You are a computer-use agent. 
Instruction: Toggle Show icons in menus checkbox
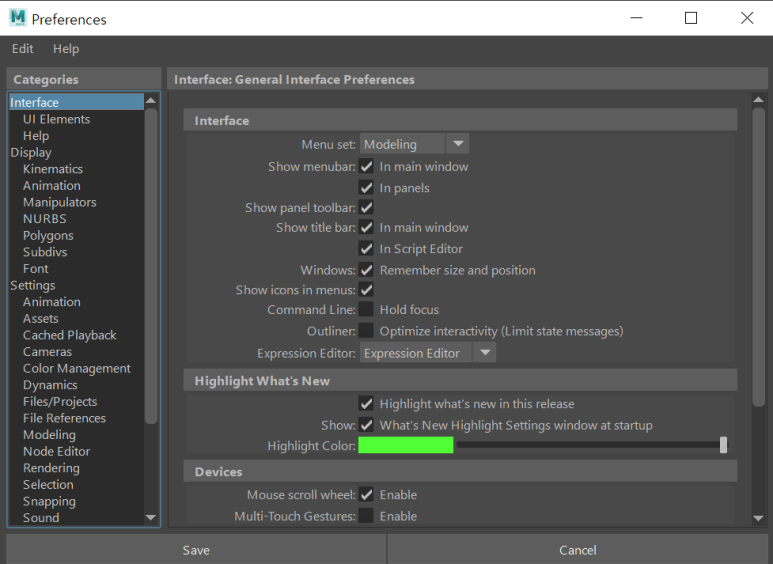click(366, 289)
